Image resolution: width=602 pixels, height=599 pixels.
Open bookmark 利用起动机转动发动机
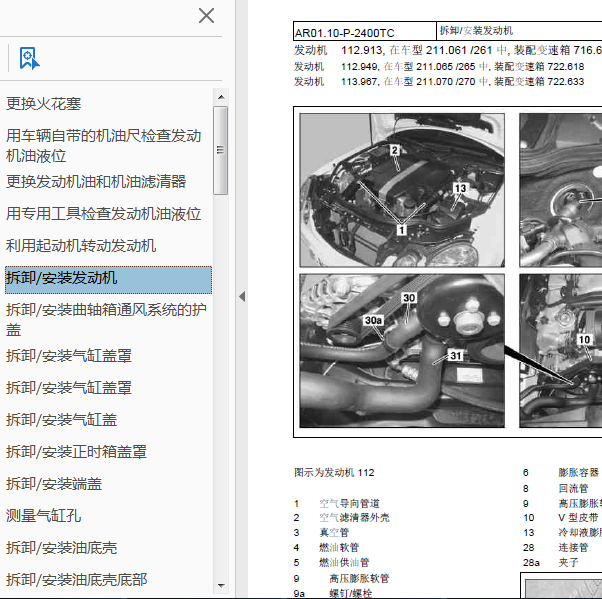(x=81, y=246)
